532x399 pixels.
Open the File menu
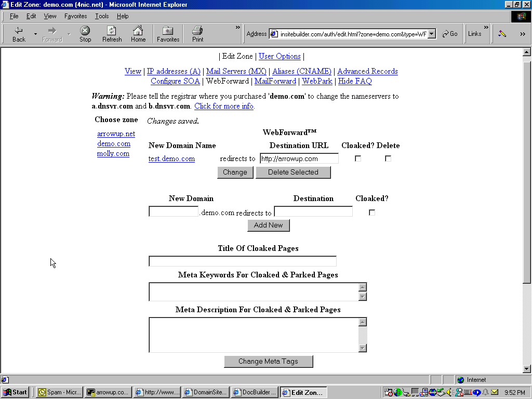pos(14,16)
